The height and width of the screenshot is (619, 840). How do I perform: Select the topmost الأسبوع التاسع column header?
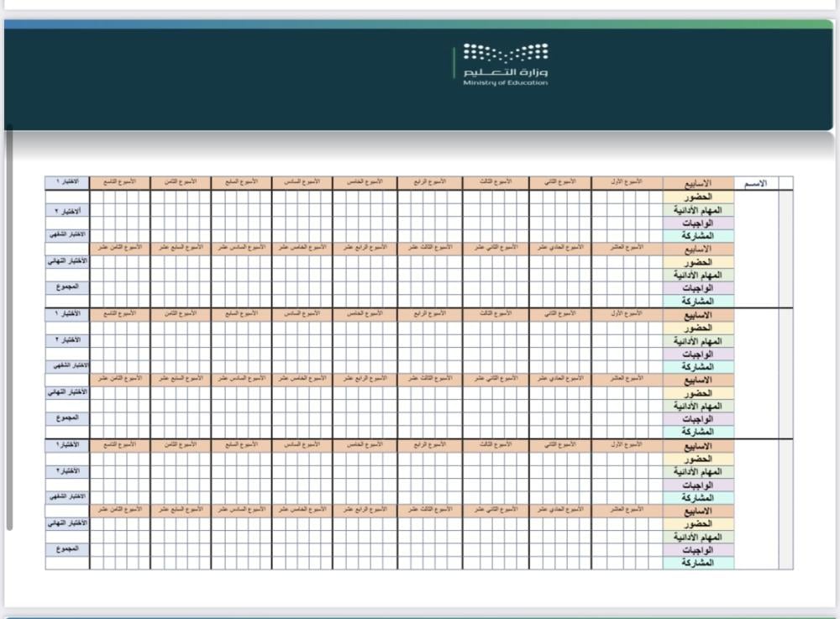coord(119,182)
